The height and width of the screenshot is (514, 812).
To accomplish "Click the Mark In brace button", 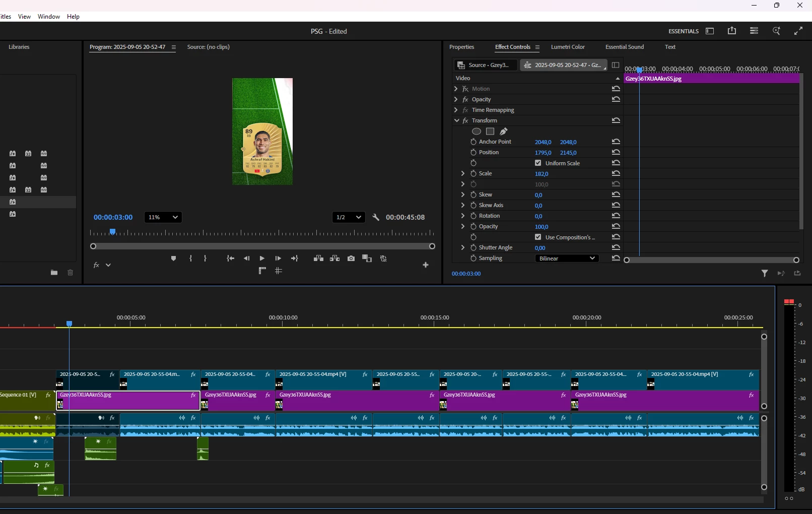I will [x=190, y=259].
